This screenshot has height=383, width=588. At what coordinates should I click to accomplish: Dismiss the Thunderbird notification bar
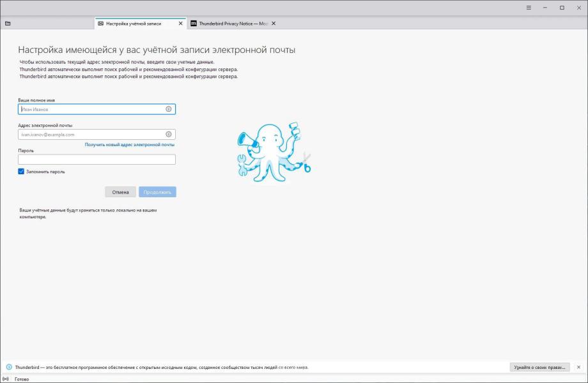[x=578, y=367]
